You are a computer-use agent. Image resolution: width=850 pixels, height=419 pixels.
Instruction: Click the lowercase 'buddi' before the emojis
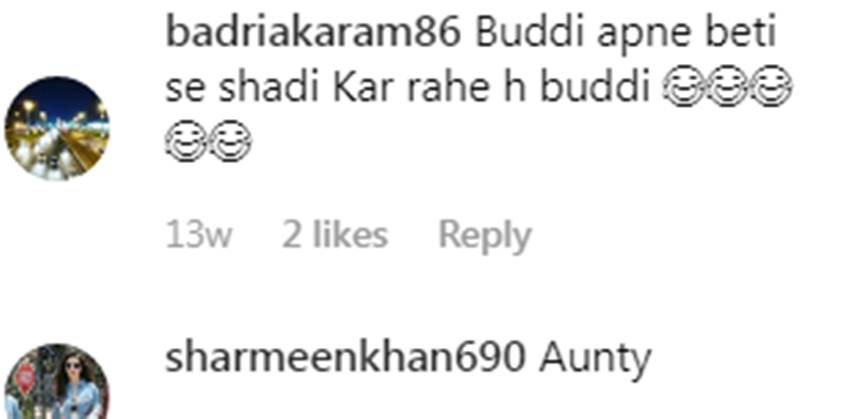coord(595,87)
